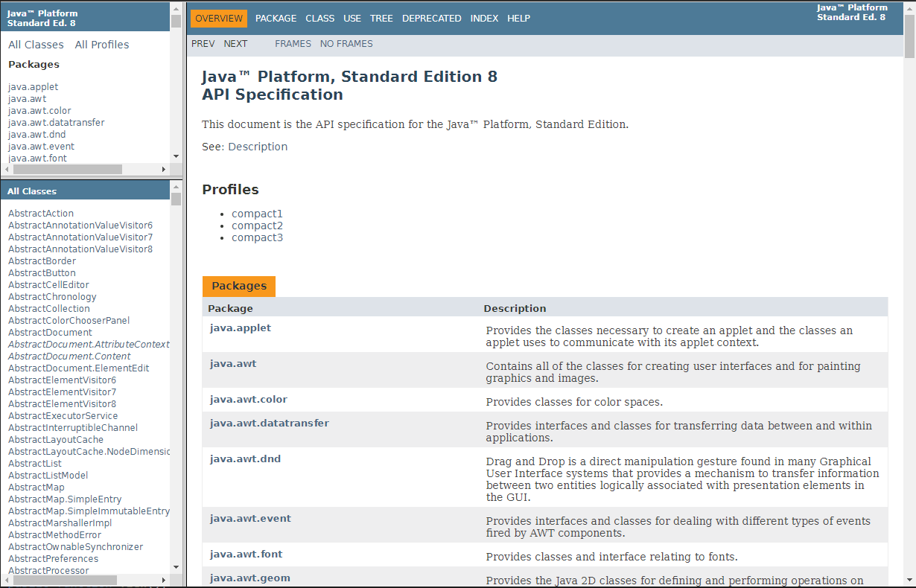This screenshot has width=916, height=588.
Task: Open the compact1 profile
Action: coord(257,214)
